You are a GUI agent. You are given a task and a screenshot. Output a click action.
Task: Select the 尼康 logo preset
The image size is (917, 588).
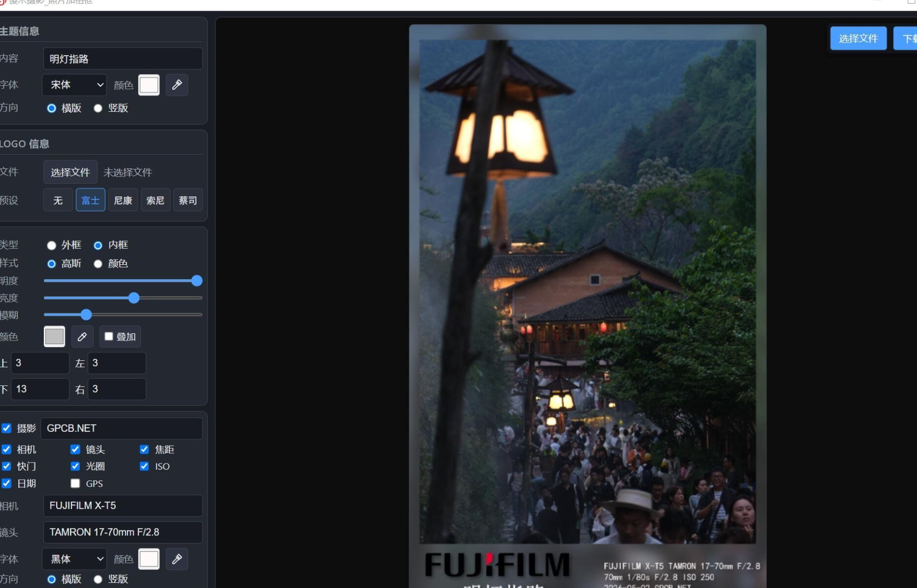tap(123, 200)
